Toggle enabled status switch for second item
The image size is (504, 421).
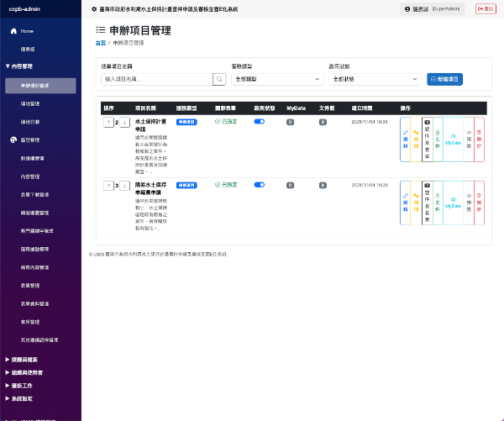pos(260,184)
